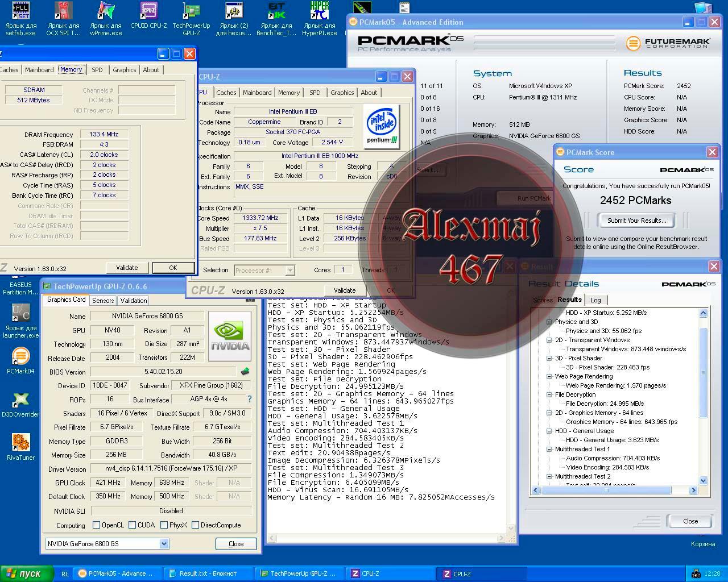The width and height of the screenshot is (728, 582).
Task: Switch to Result.txt Notepad taskbar button
Action: click(208, 573)
